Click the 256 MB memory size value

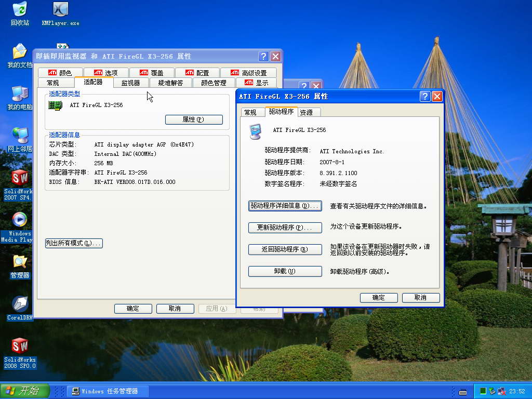tap(103, 163)
